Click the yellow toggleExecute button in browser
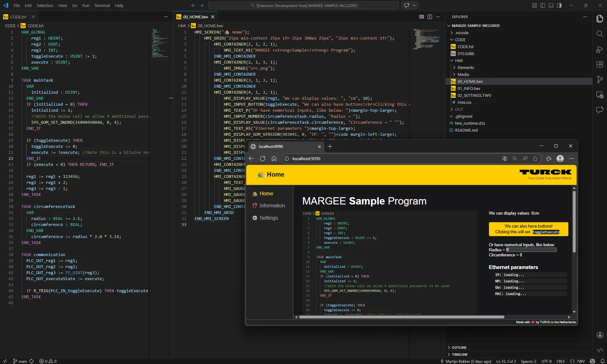This screenshot has width=607, height=364. pos(529,229)
